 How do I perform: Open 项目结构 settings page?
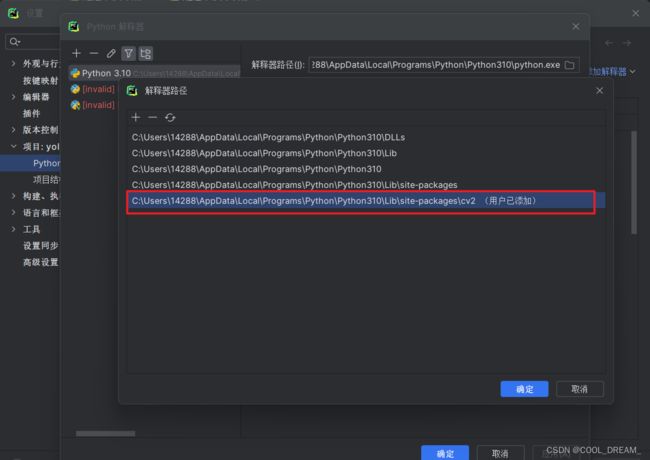point(46,179)
